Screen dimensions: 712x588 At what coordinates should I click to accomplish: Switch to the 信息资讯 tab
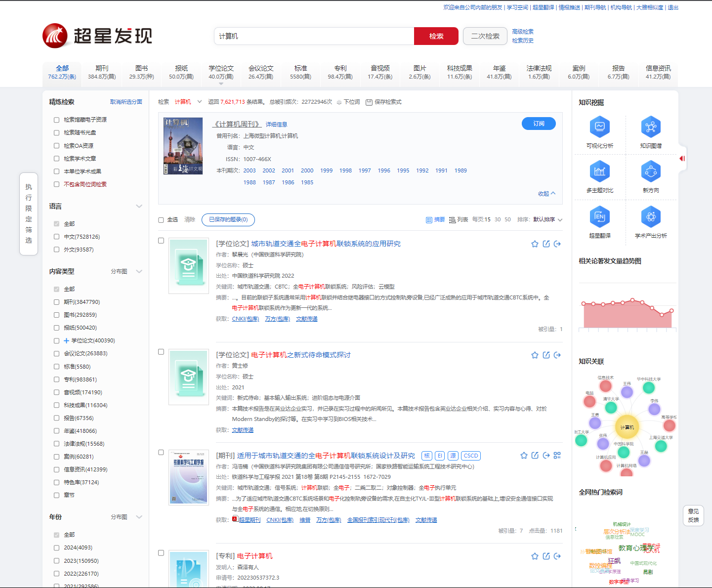[x=658, y=72]
